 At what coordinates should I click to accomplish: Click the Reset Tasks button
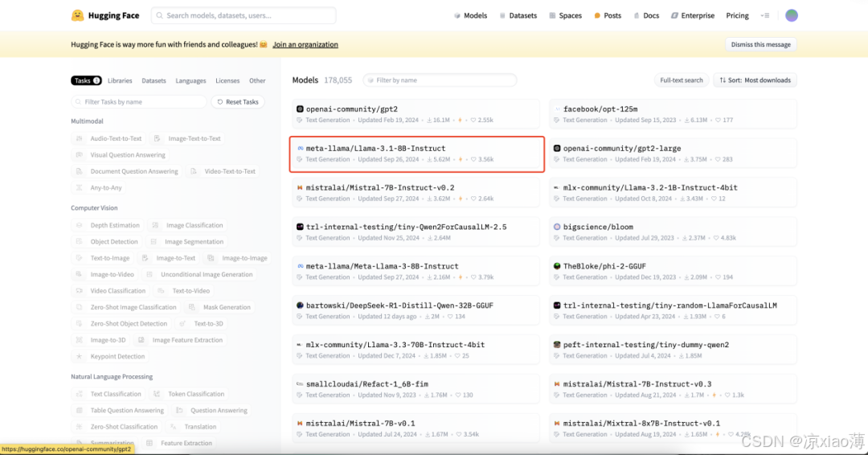238,102
